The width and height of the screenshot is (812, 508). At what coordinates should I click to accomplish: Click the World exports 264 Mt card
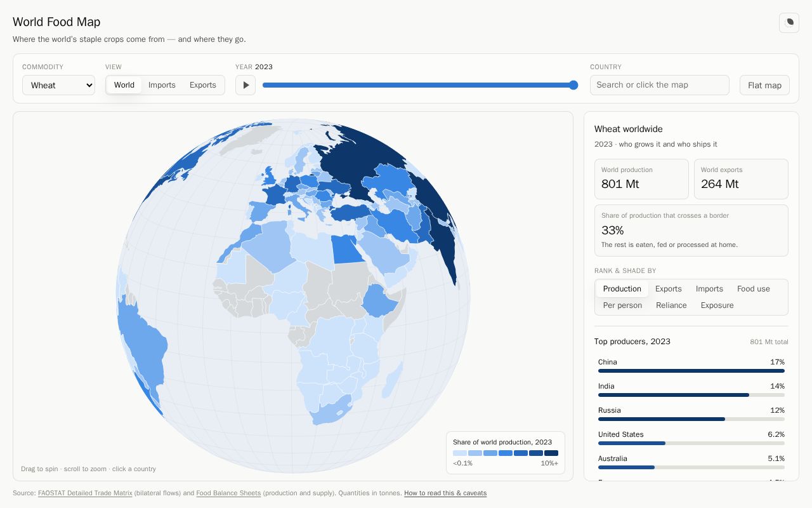pyautogui.click(x=741, y=179)
